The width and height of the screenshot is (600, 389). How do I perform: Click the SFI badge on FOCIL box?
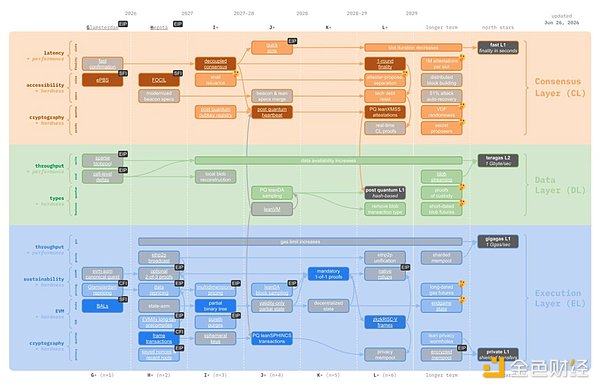pos(178,73)
